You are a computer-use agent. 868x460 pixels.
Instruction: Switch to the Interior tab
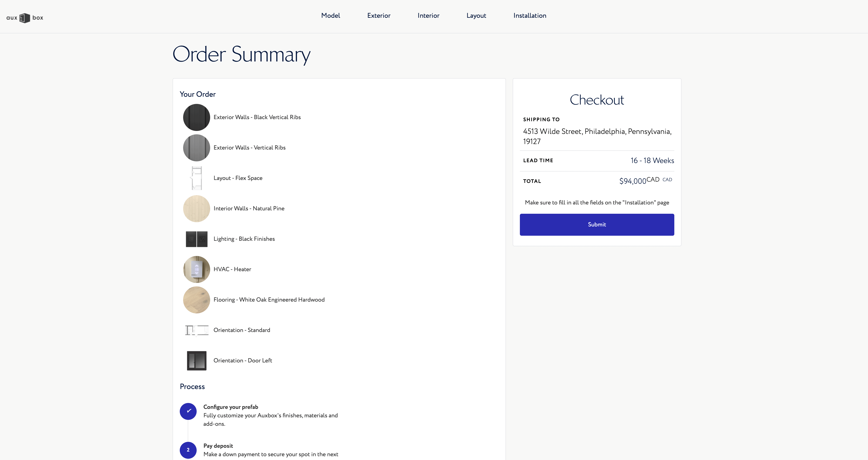point(428,15)
